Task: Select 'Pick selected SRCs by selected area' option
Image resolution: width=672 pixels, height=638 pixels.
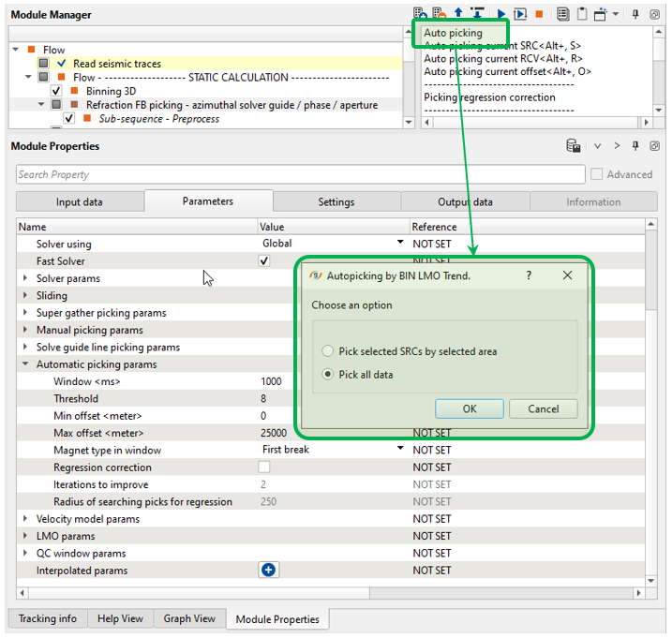Action: 327,351
